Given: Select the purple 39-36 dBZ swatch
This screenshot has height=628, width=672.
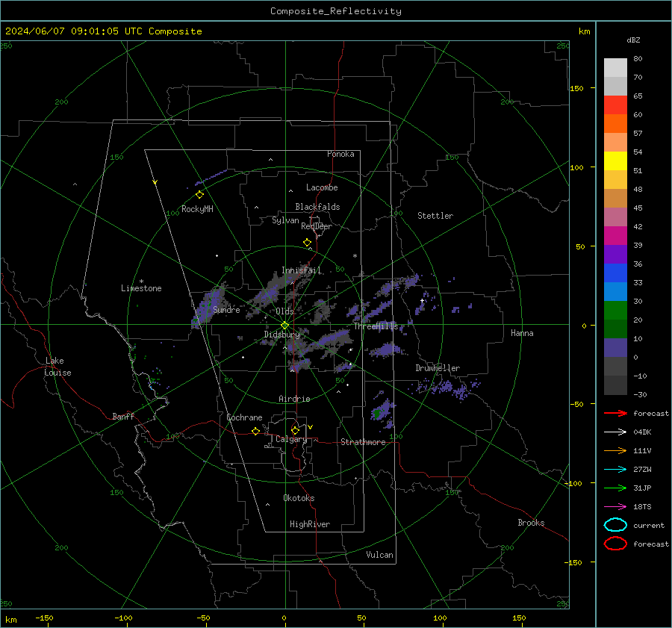Looking at the screenshot, I should click(615, 255).
